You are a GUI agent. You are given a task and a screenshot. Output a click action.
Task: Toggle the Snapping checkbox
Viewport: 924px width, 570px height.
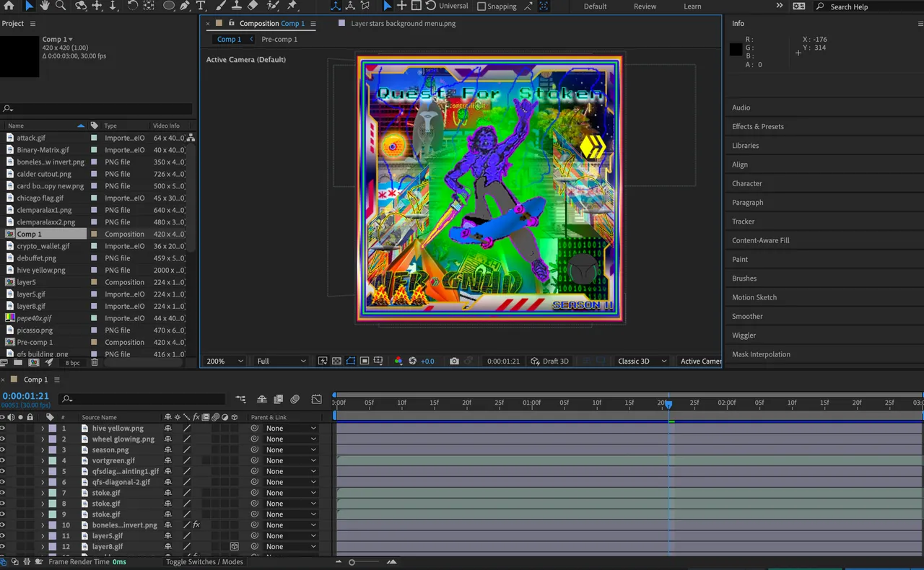click(x=481, y=6)
